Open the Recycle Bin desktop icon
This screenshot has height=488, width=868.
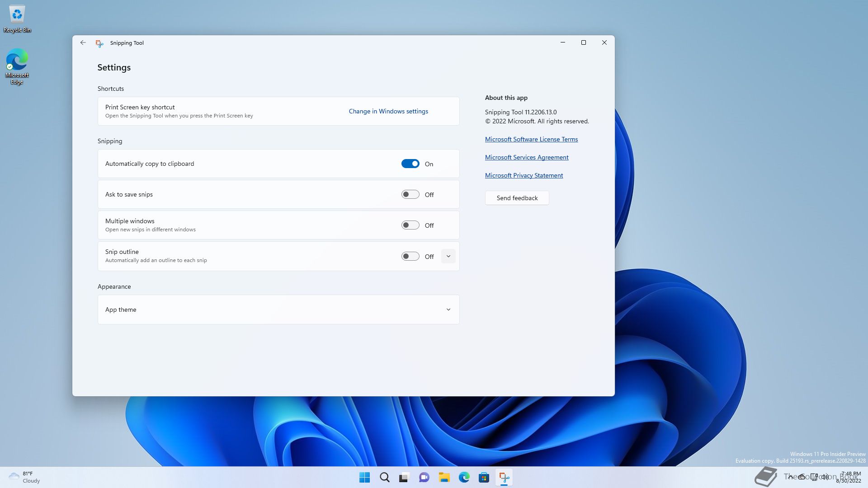[x=17, y=19]
